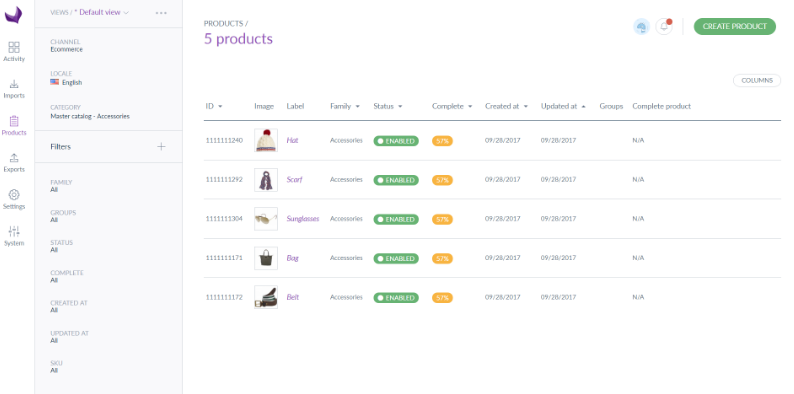
Task: Click the PRODUCTS breadcrumb
Action: 223,23
